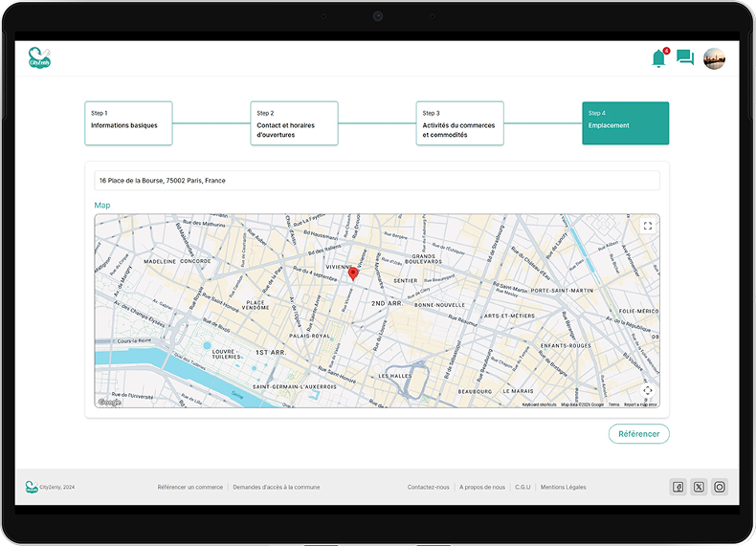The height and width of the screenshot is (546, 756).
Task: Click the CityZenly logo in header
Action: (x=39, y=58)
